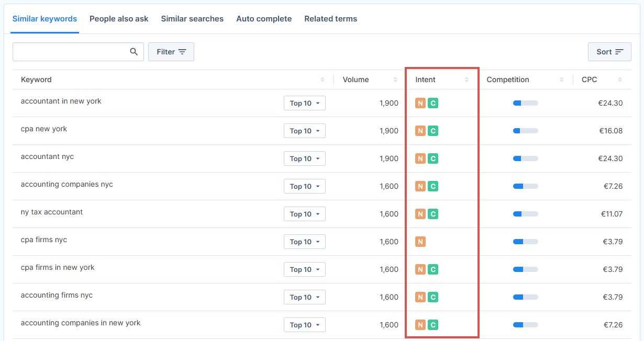The height and width of the screenshot is (341, 644).
Task: Click competition bar for cpa firms nyc
Action: point(526,242)
